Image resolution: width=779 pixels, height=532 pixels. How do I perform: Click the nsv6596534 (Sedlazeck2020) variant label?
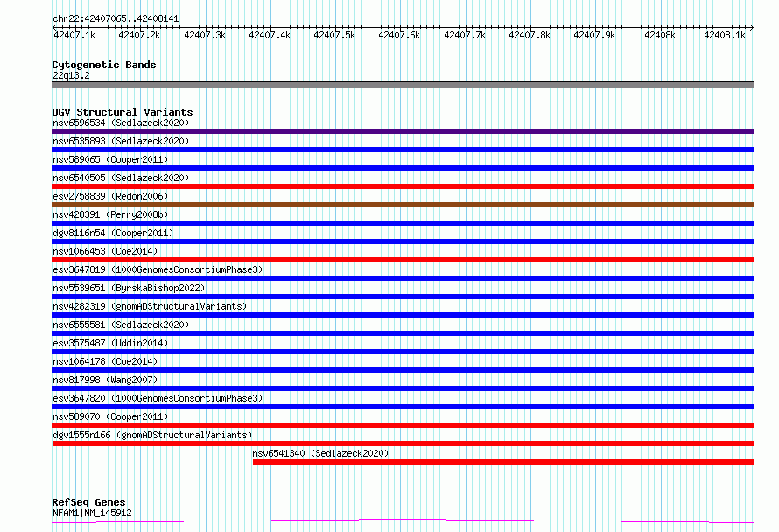coord(121,122)
